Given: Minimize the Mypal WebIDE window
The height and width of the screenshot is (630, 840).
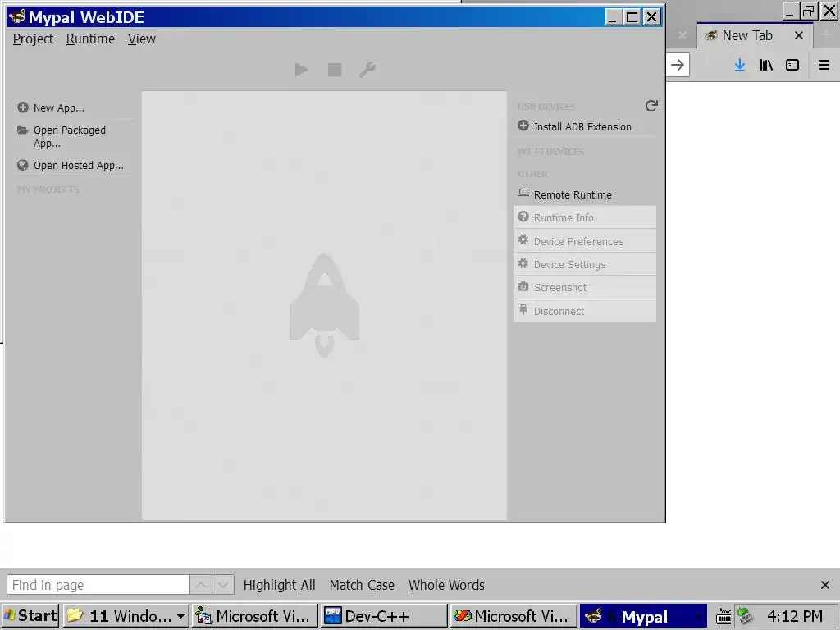Looking at the screenshot, I should pyautogui.click(x=614, y=17).
